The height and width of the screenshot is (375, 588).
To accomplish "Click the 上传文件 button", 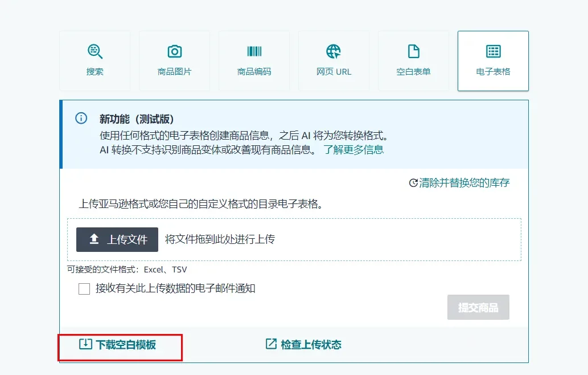I will pyautogui.click(x=116, y=239).
